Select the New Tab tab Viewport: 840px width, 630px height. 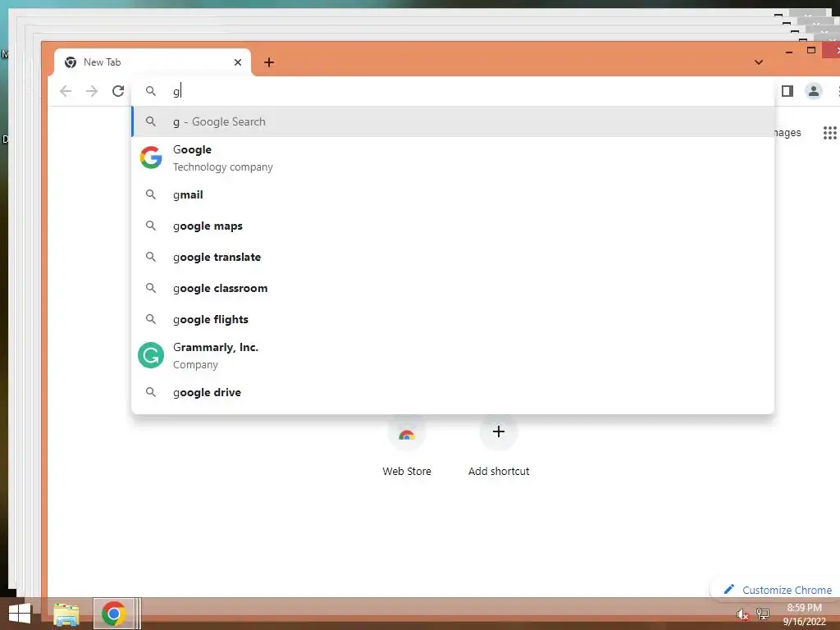pos(153,62)
